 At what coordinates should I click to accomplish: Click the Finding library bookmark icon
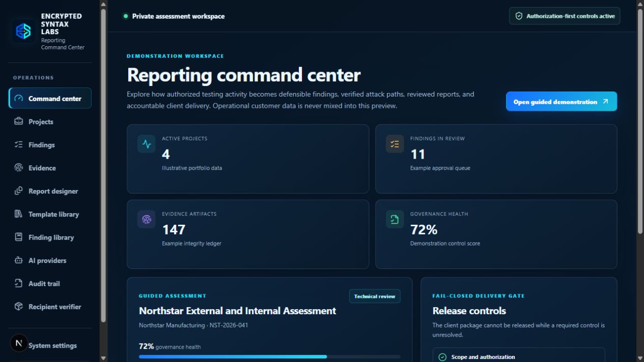coord(19,237)
